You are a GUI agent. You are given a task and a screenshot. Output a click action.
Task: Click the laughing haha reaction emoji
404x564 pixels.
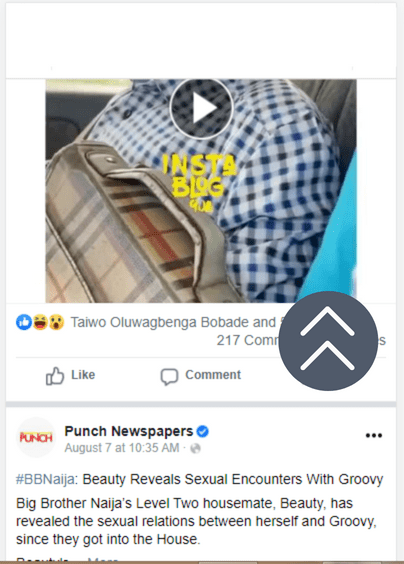40,322
